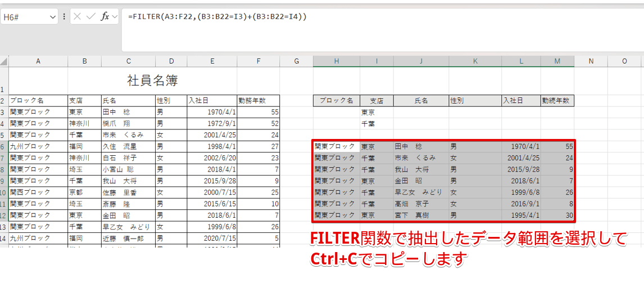Click the 氏名 header cell in column J
Viewport: 644px width, 283px height.
tap(421, 101)
